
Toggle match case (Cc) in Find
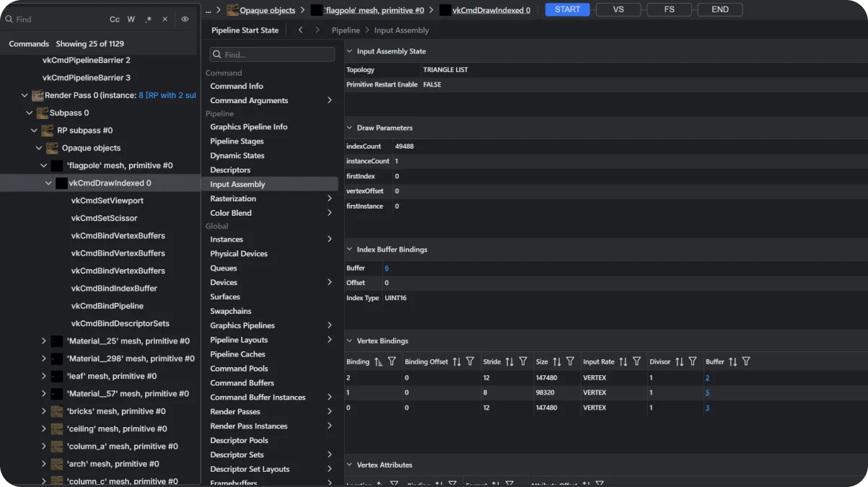[115, 19]
